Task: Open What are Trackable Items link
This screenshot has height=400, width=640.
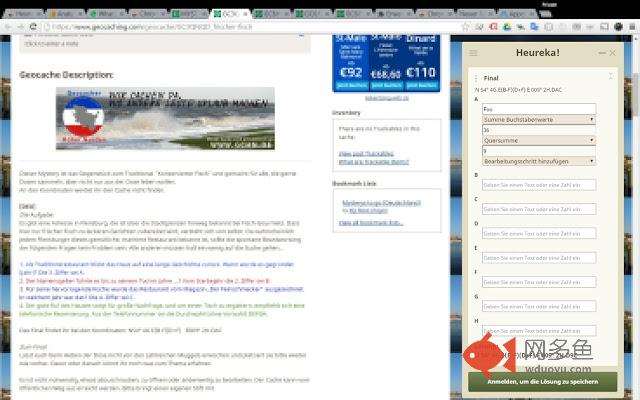Action: coord(373,162)
